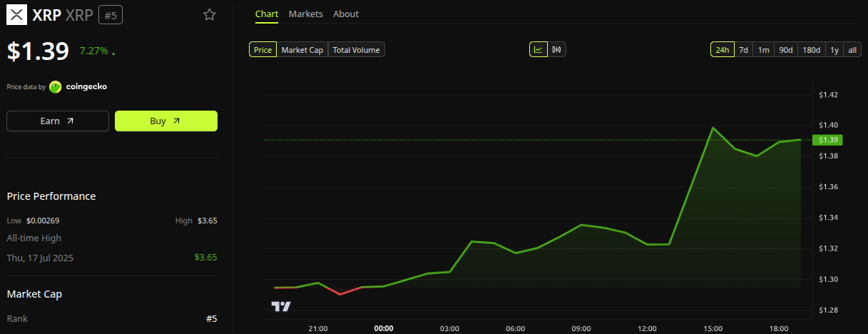Select the 90d time range
The height and width of the screenshot is (334, 868).
785,49
